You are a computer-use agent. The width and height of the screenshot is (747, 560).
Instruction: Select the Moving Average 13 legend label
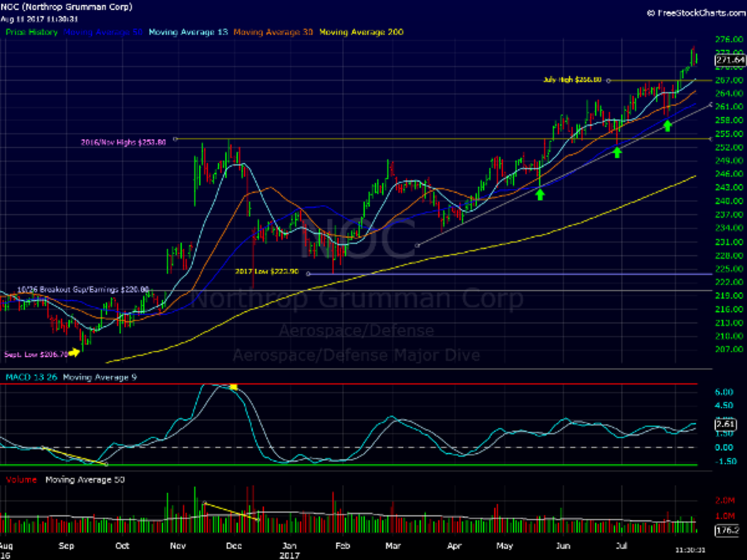(189, 32)
